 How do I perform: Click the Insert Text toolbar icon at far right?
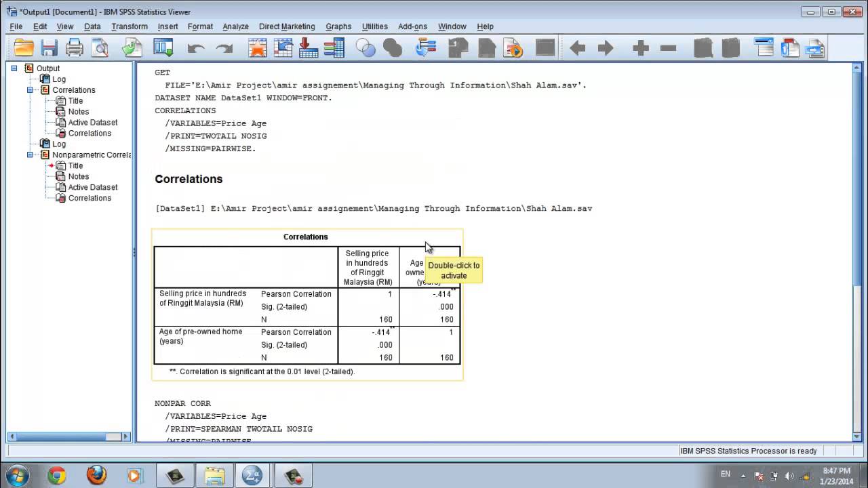pyautogui.click(x=815, y=47)
